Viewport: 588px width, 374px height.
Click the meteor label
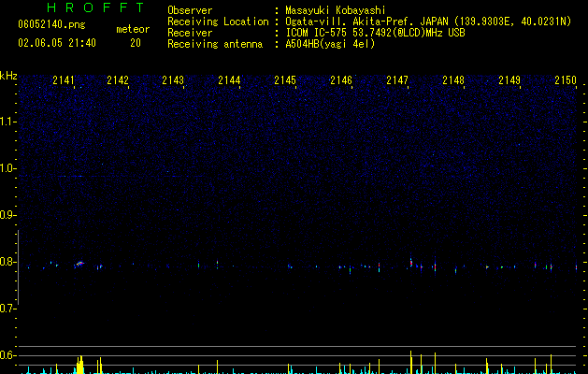(133, 29)
